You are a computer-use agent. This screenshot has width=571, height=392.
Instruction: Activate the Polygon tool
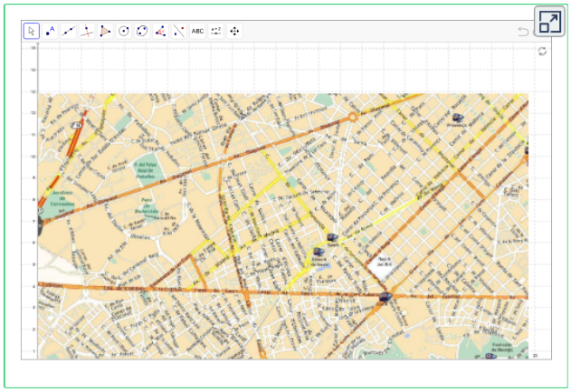[x=106, y=31]
